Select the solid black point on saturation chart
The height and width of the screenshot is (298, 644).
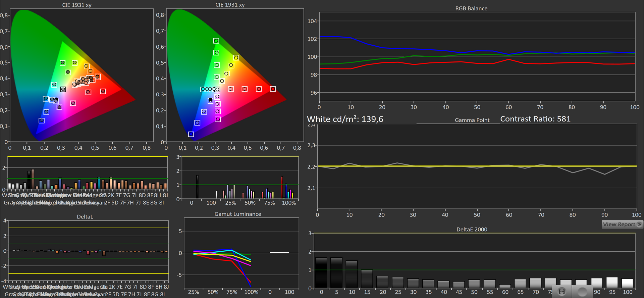(210, 100)
